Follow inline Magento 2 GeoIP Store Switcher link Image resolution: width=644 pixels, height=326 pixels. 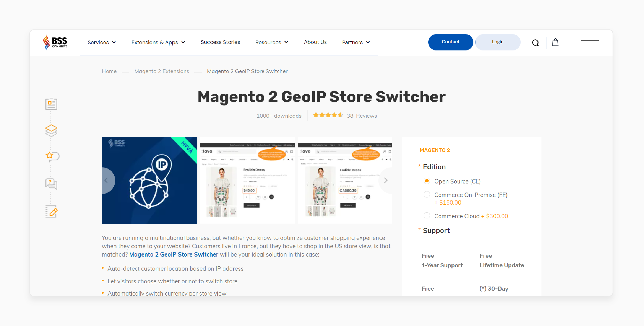[x=174, y=254]
